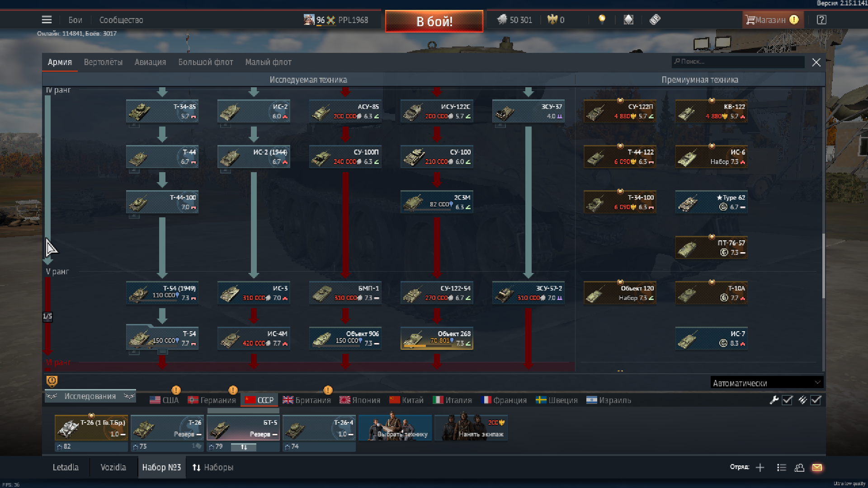The width and height of the screenshot is (868, 488).
Task: Select the Объект 268 highlighted card
Action: pos(437,338)
